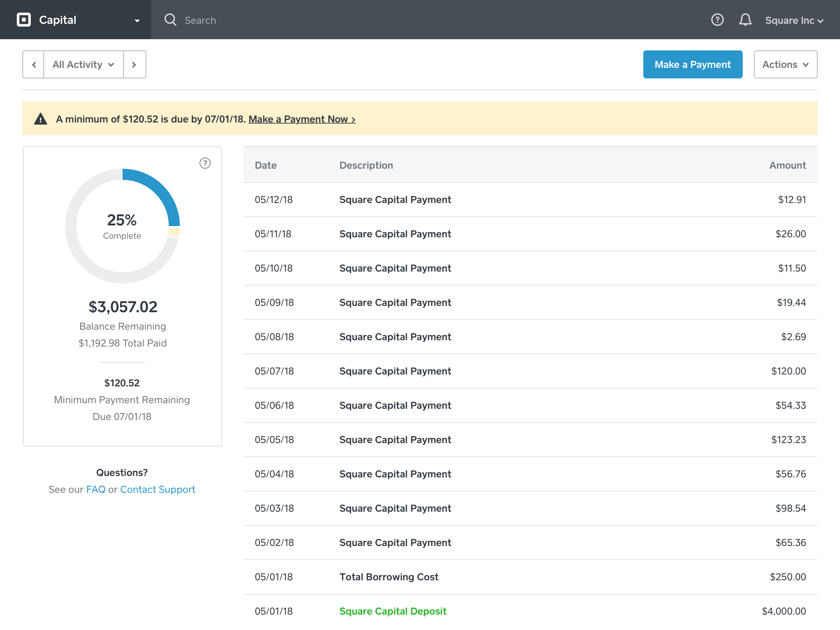Screen dimensions: 840x630
Task: Go to previous activity period arrow
Action: pos(33,64)
